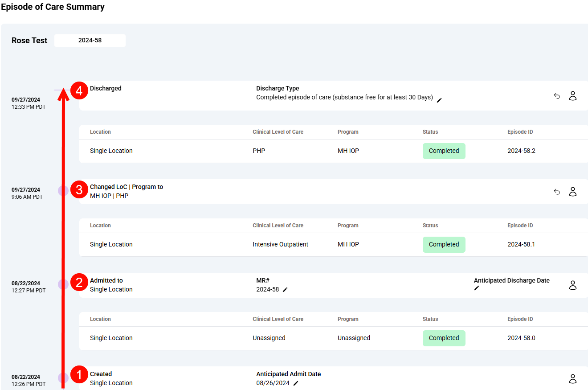The height and width of the screenshot is (390, 588).
Task: Click Completed status for episode 2024-58.2
Action: pos(444,151)
